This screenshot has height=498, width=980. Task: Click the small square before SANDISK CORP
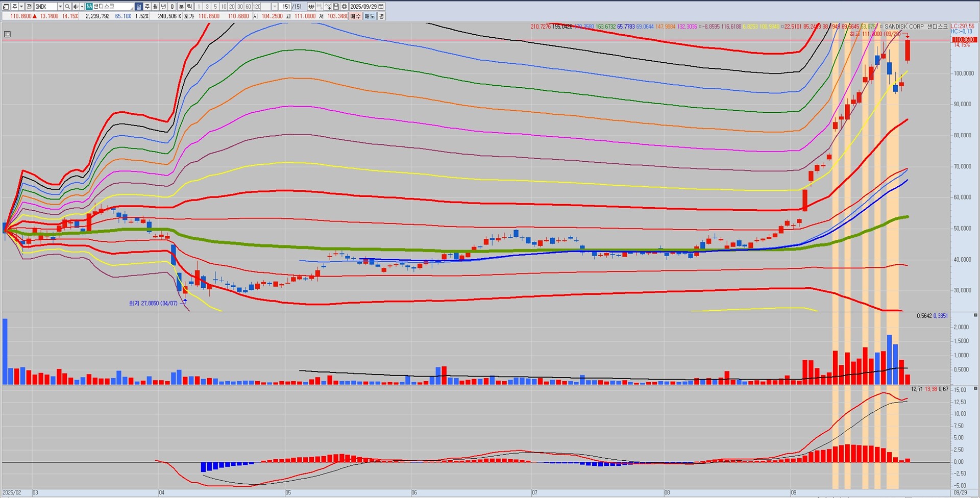pyautogui.click(x=881, y=27)
